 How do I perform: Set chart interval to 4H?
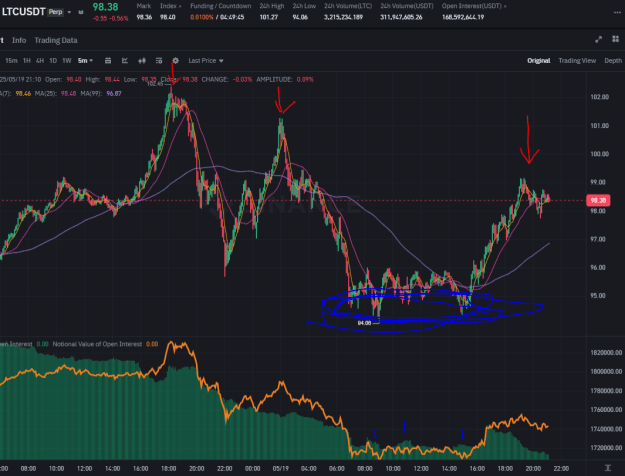[x=40, y=61]
